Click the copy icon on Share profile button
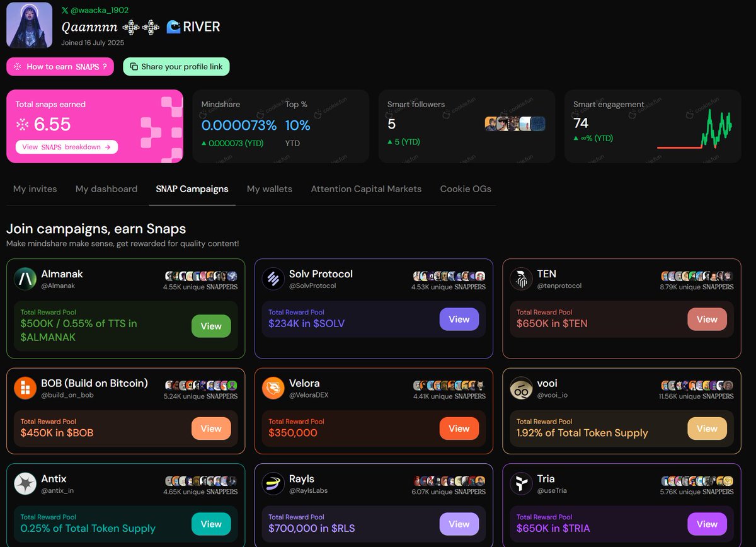 click(x=134, y=67)
